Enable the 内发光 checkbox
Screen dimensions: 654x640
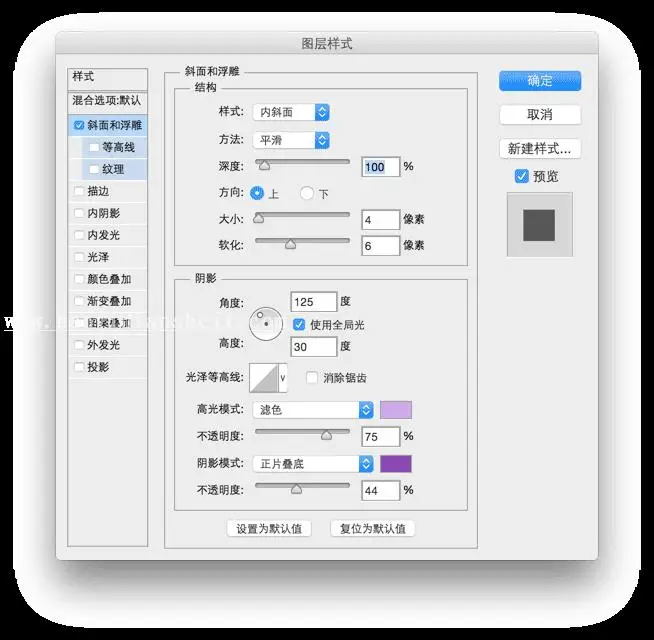pos(79,235)
